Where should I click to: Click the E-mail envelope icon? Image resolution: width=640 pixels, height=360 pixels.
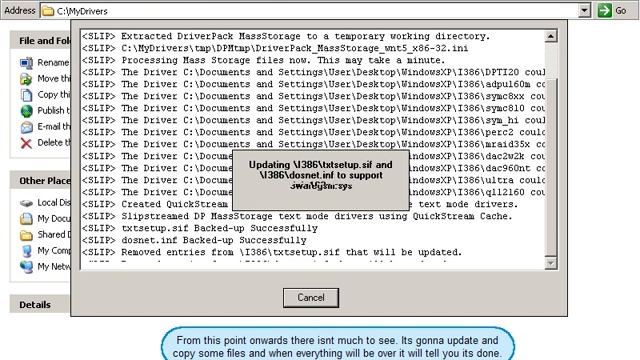point(26,127)
